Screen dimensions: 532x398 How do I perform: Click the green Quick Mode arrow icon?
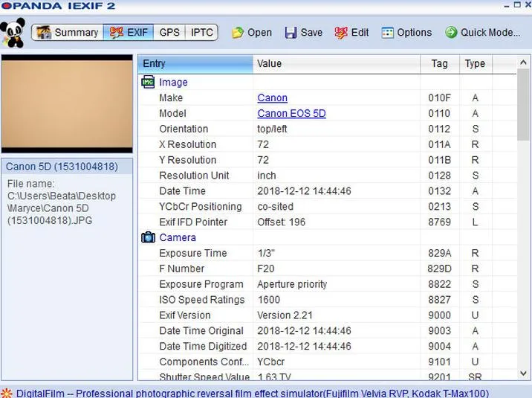(x=451, y=33)
